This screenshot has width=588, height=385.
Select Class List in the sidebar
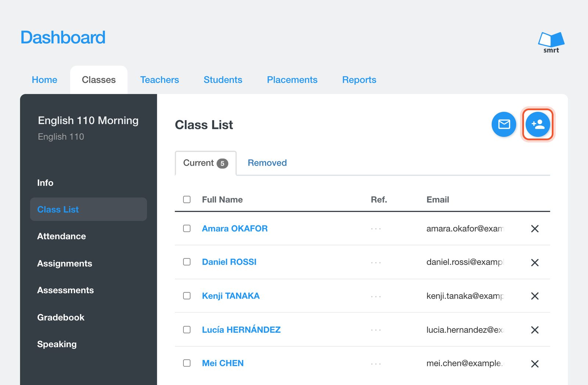point(89,209)
